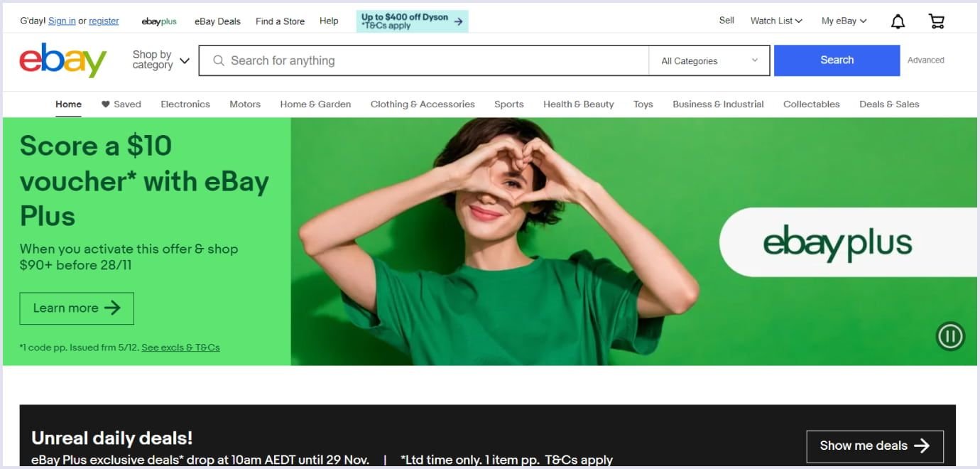Open the eBay Deals link
Screen dimensions: 980x469
(x=217, y=21)
